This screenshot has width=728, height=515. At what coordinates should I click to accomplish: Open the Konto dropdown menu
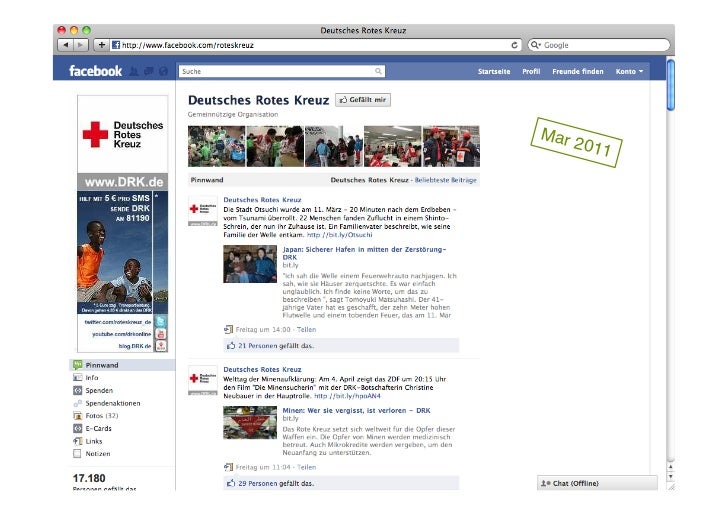click(630, 72)
